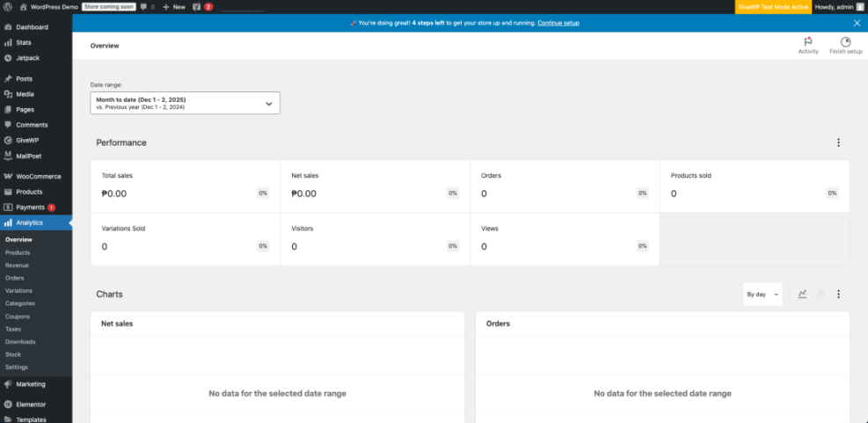Open Categories analytics report
868x423 pixels.
click(x=20, y=303)
